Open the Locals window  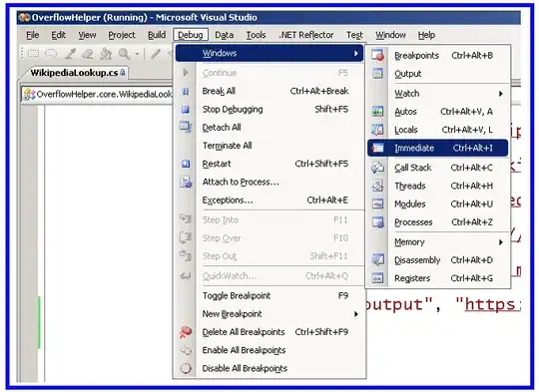[437, 130]
